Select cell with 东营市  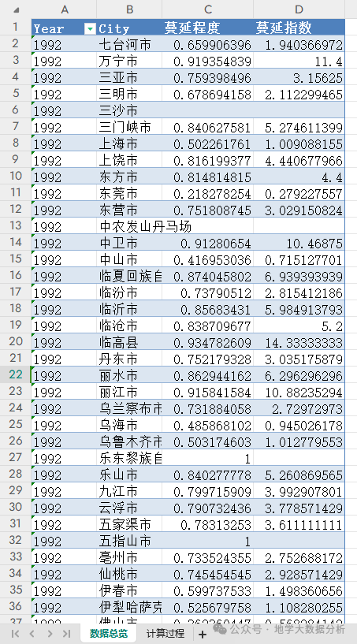pos(129,210)
